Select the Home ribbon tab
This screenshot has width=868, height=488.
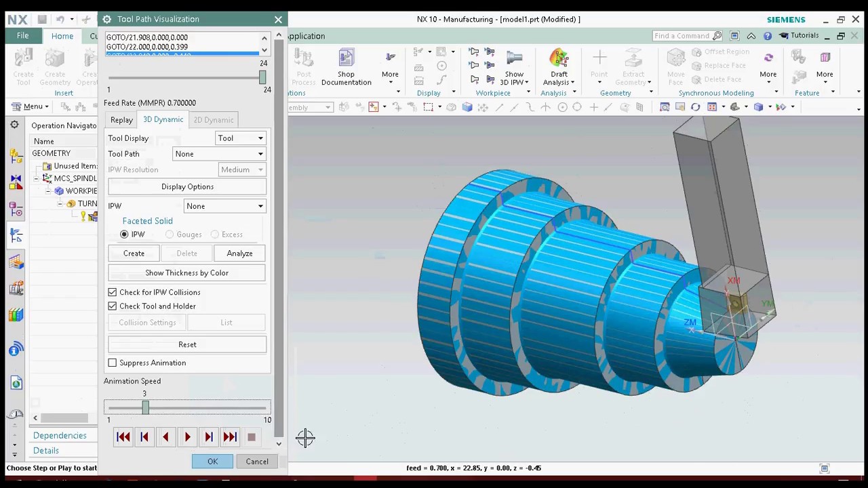pyautogui.click(x=62, y=36)
